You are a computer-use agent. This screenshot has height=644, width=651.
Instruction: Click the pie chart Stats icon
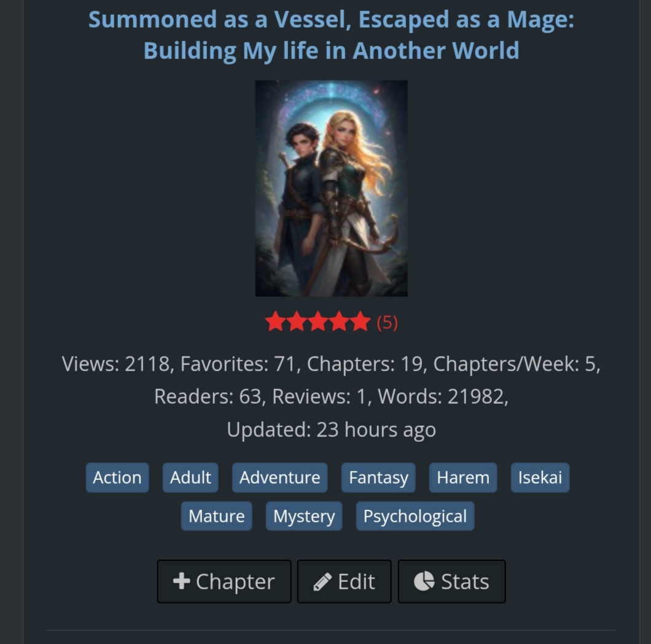point(424,581)
